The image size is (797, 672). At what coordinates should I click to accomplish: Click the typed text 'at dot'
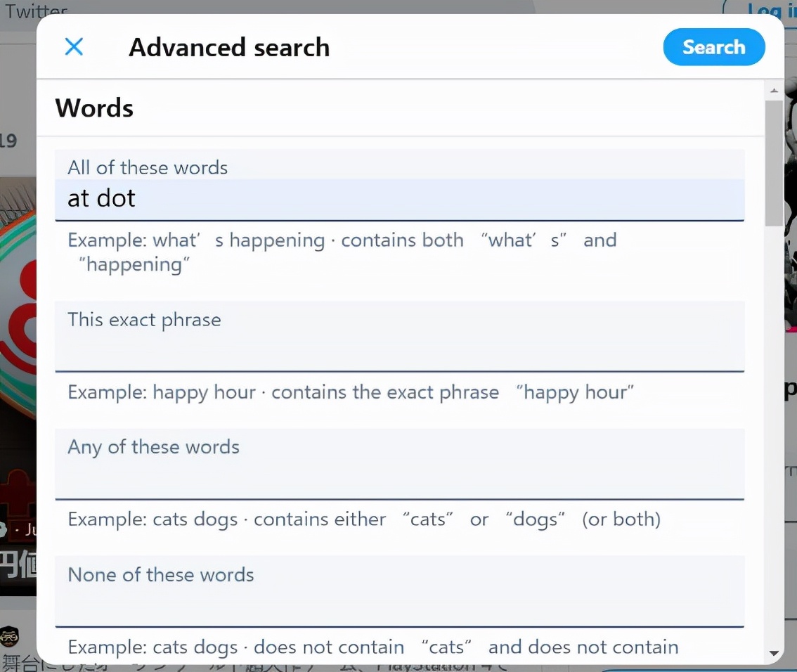coord(101,199)
